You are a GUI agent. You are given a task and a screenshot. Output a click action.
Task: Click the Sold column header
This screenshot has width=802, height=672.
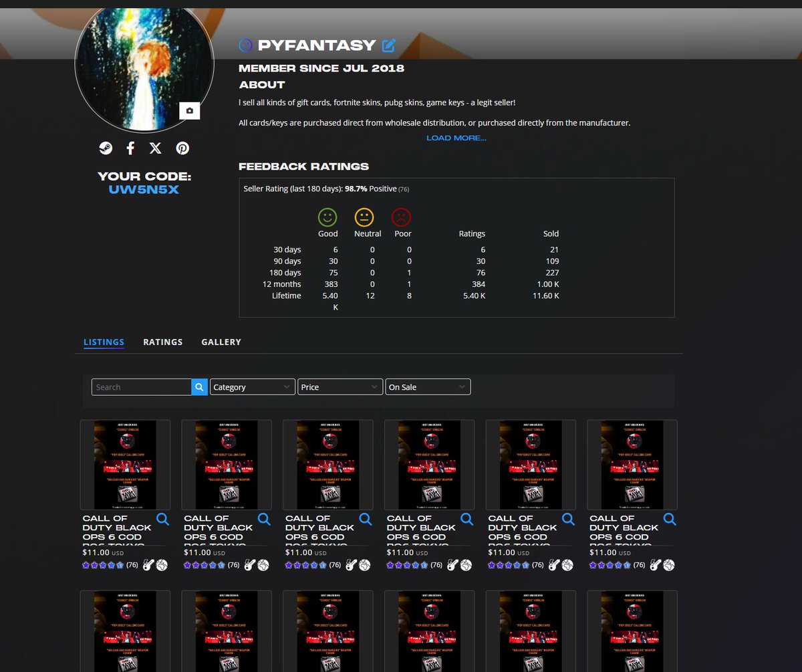pos(551,233)
